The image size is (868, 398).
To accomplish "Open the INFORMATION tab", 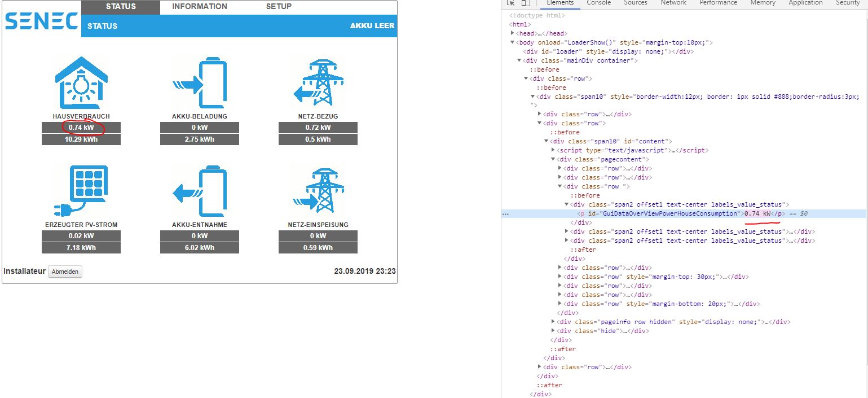I will click(200, 7).
